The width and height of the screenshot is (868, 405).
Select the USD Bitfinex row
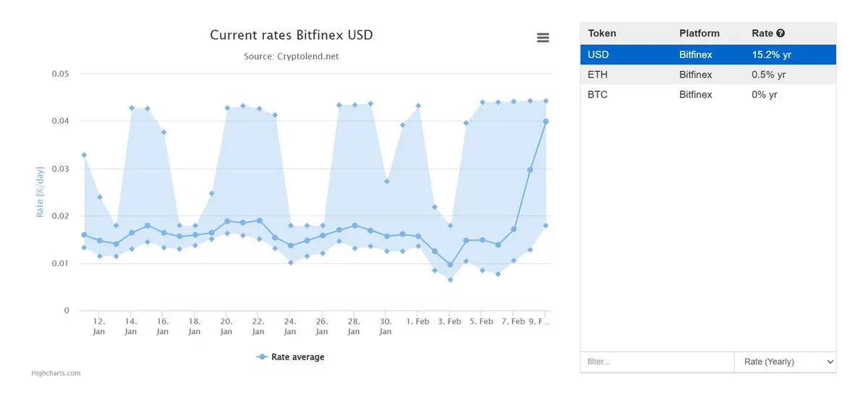tap(707, 54)
